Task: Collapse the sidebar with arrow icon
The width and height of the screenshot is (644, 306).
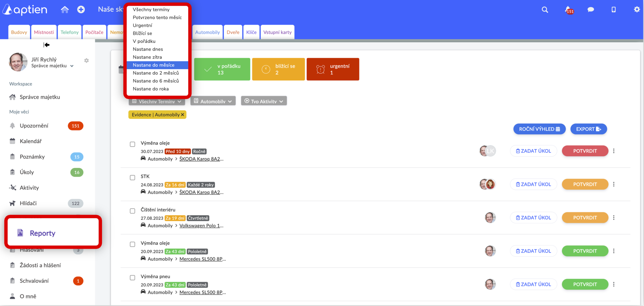Action: click(46, 45)
